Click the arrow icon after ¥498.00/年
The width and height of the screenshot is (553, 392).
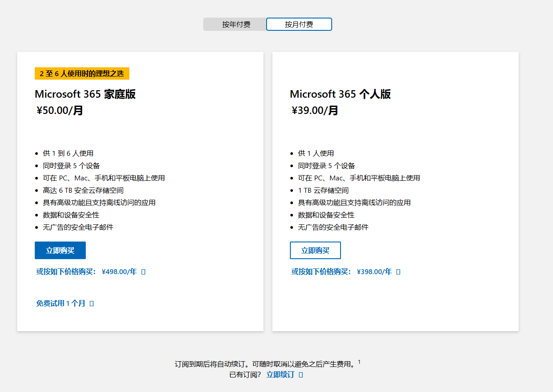click(143, 272)
